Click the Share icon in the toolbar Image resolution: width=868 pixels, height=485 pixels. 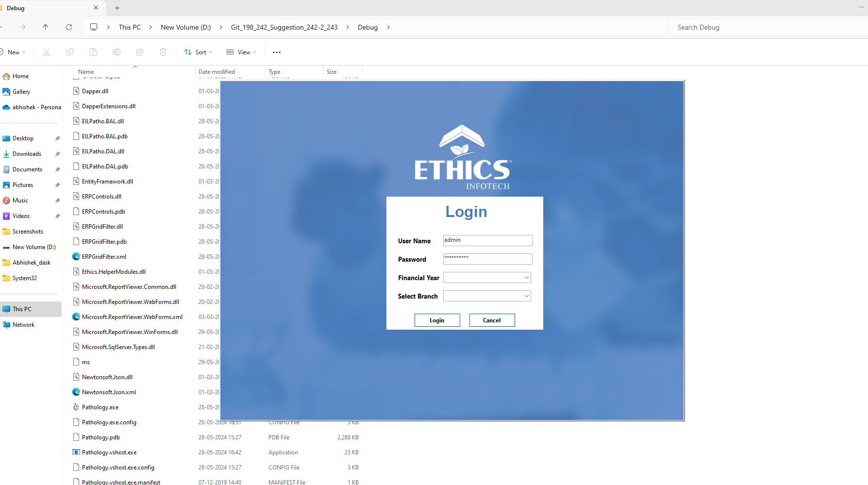[x=140, y=52]
